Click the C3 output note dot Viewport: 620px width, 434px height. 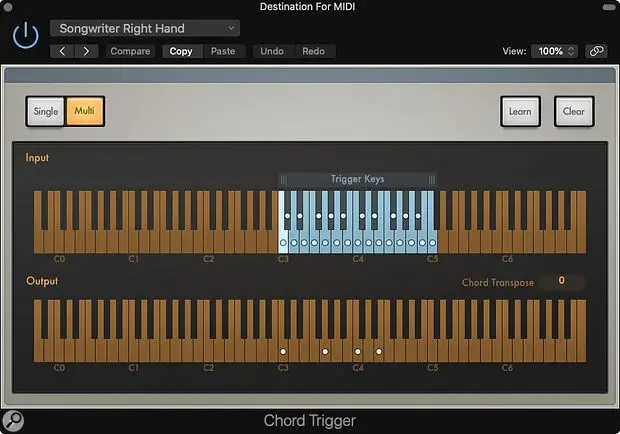283,352
